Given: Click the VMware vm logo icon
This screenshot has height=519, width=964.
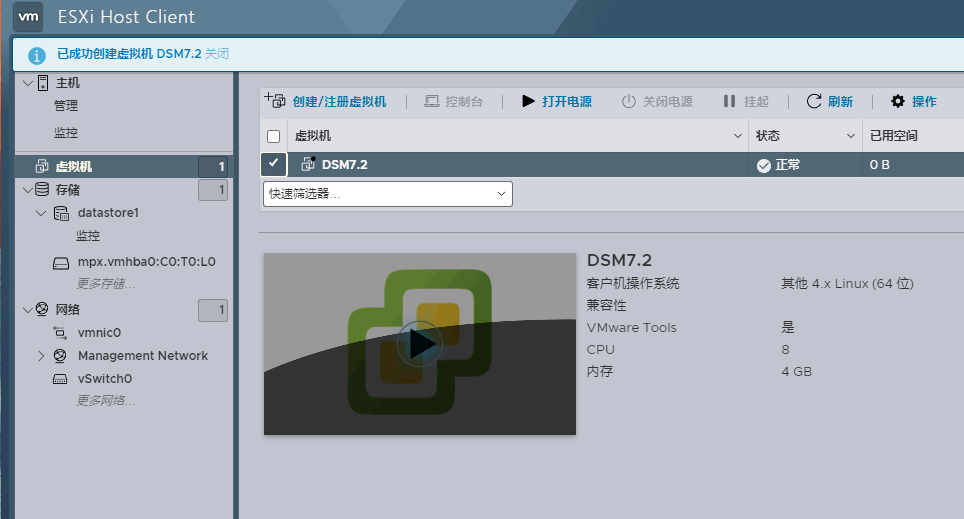Looking at the screenshot, I should pyautogui.click(x=28, y=17).
